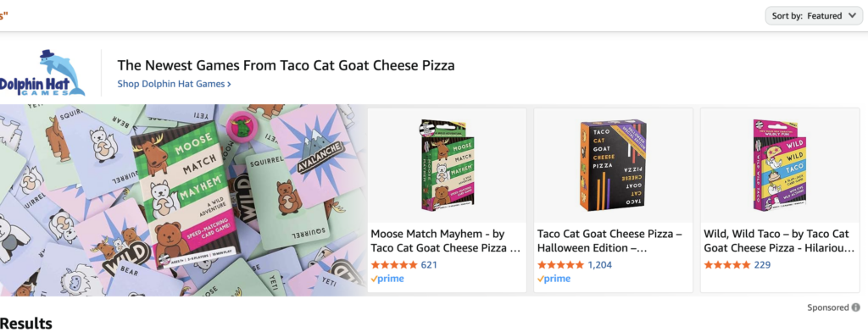The height and width of the screenshot is (332, 868).
Task: Select Taco Cat Halloween Edition box image
Action: pos(613,165)
